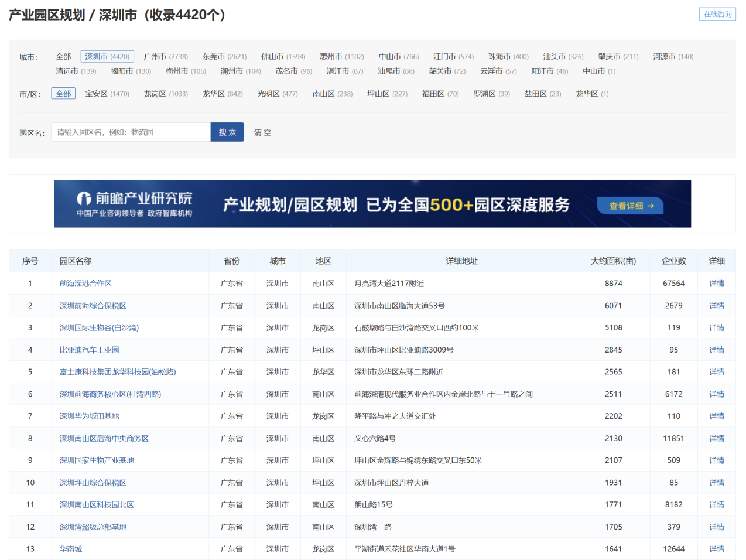The image size is (746, 560).
Task: Filter by 珠海市 (400)
Action: (508, 57)
